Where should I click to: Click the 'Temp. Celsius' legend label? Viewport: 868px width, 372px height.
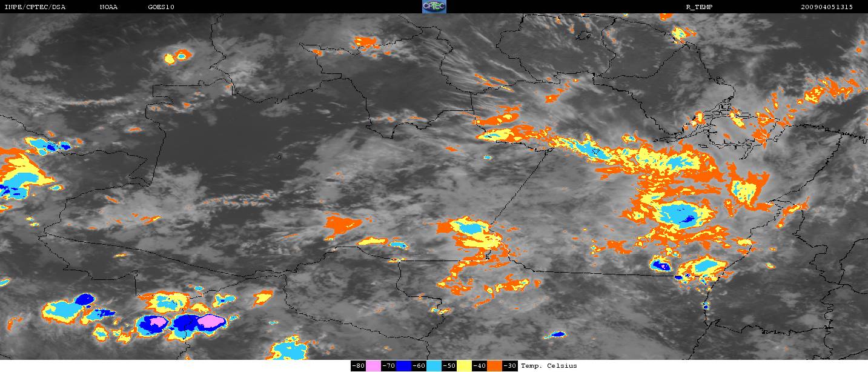coord(549,366)
